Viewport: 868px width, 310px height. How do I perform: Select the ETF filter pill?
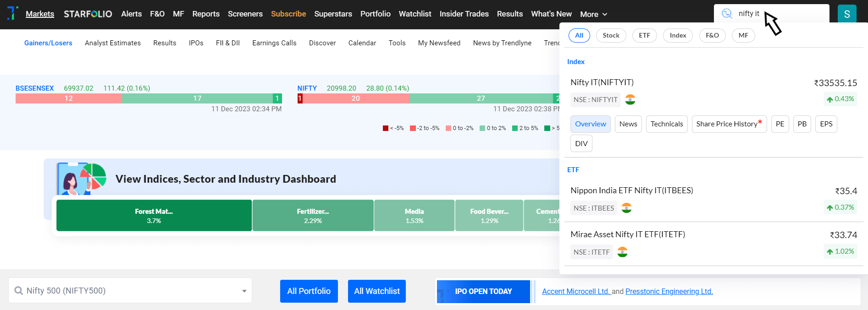click(x=644, y=35)
